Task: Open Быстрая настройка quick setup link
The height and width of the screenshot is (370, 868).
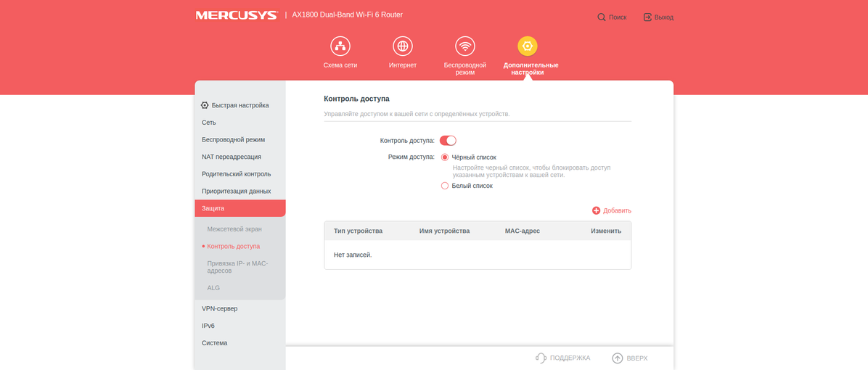Action: [239, 105]
